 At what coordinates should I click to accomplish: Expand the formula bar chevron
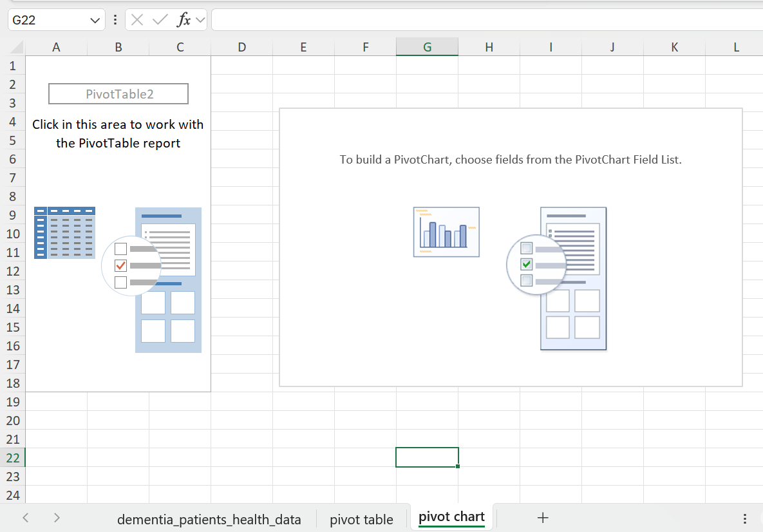[200, 19]
